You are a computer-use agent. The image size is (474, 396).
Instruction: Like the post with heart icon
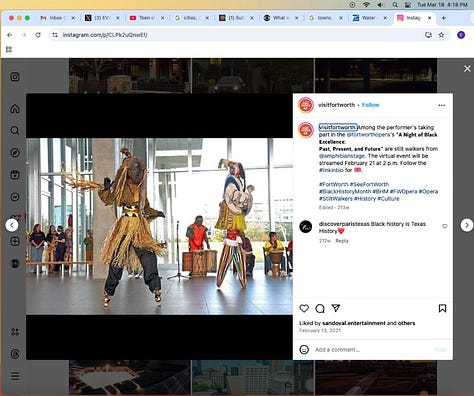(x=304, y=308)
